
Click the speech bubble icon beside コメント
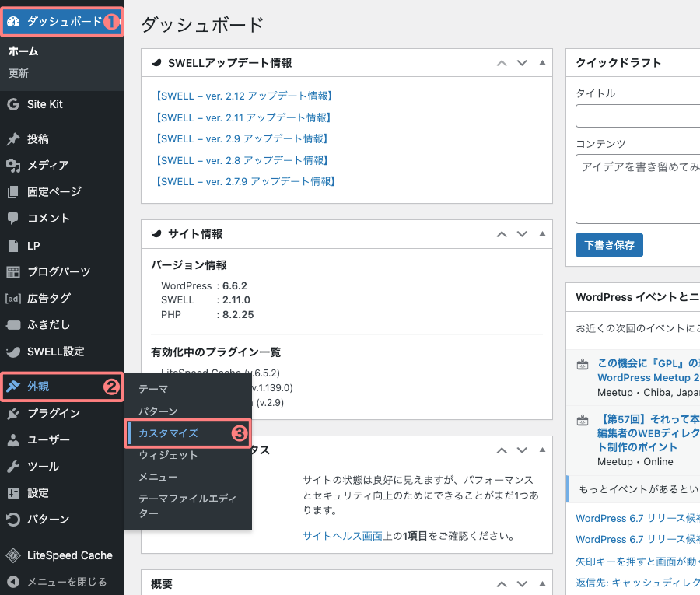13,219
